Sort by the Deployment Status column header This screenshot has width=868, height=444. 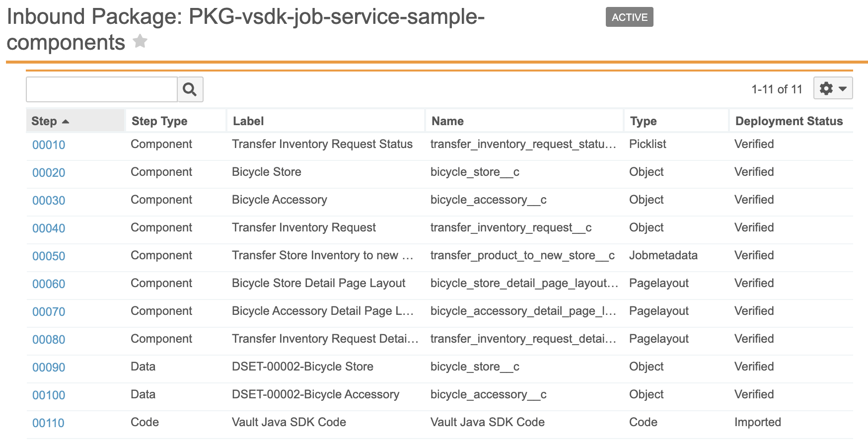791,121
